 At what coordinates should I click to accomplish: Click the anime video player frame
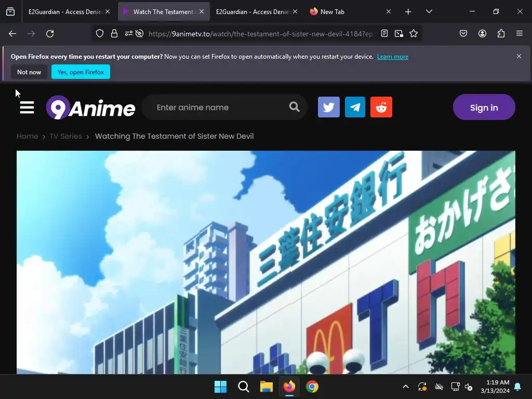266,262
